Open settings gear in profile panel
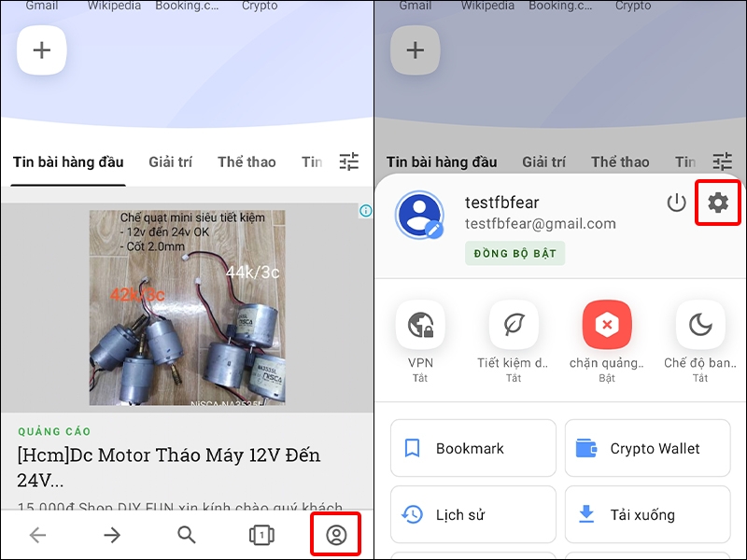The image size is (747, 560). [718, 203]
